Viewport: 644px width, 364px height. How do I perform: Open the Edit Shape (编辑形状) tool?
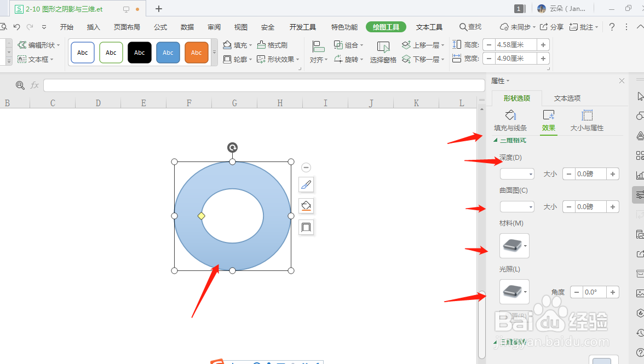tap(38, 45)
